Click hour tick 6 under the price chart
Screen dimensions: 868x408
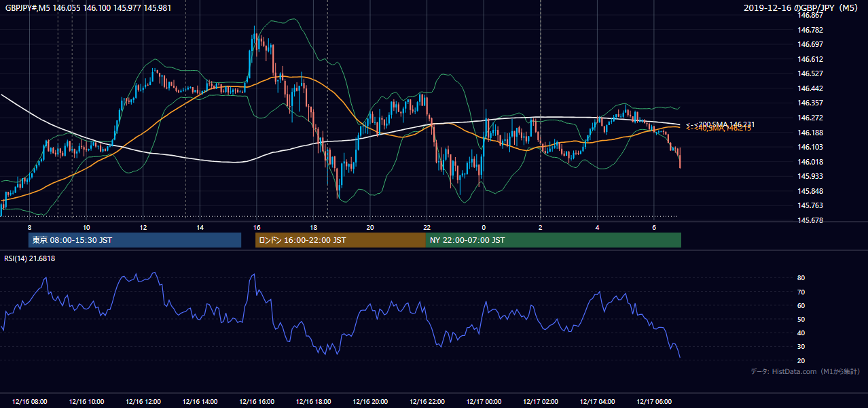654,227
